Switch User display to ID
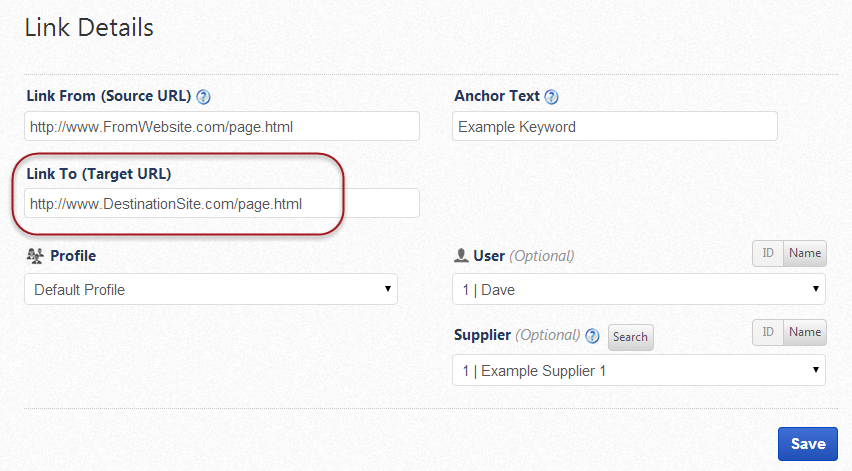The image size is (852, 471). (x=768, y=254)
